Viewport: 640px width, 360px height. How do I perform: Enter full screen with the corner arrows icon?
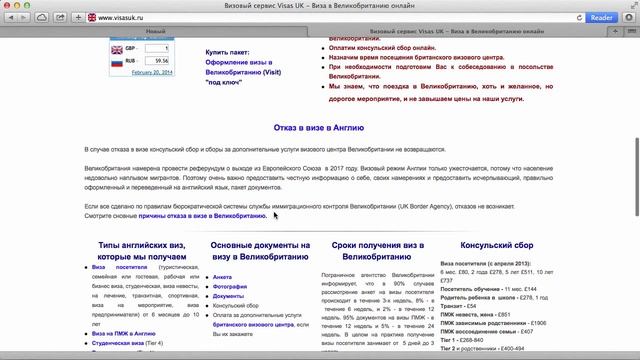(x=634, y=5)
